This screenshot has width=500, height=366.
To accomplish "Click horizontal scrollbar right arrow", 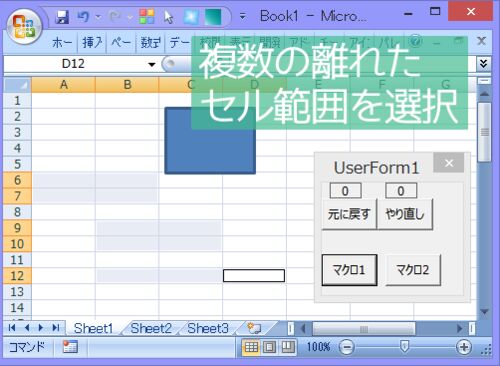I will (460, 329).
